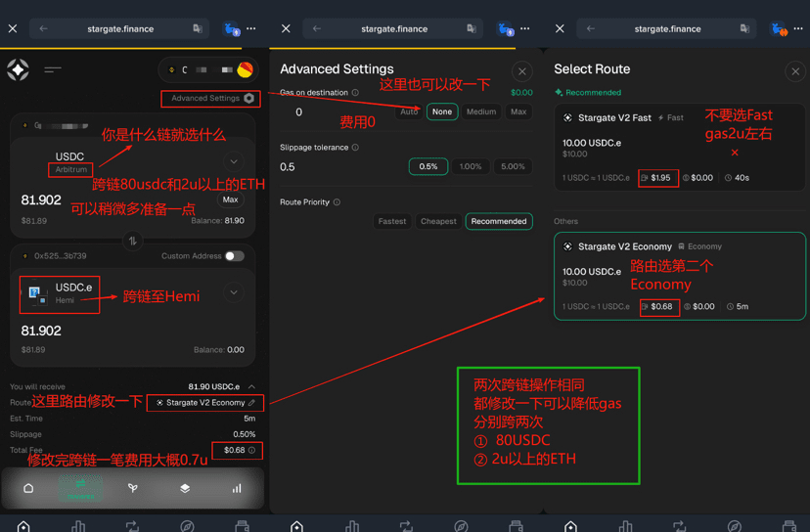Screen dimensions: 810x532
Task: Click the info icon beside Gas on destination
Action: (x=355, y=93)
